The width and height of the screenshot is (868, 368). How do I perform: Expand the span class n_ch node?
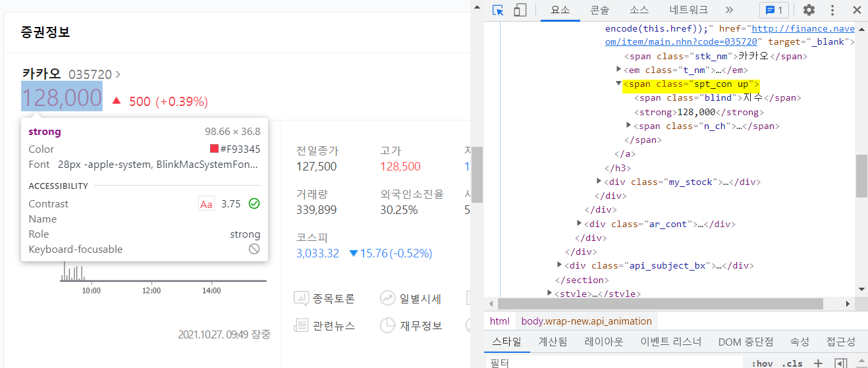[x=629, y=125]
